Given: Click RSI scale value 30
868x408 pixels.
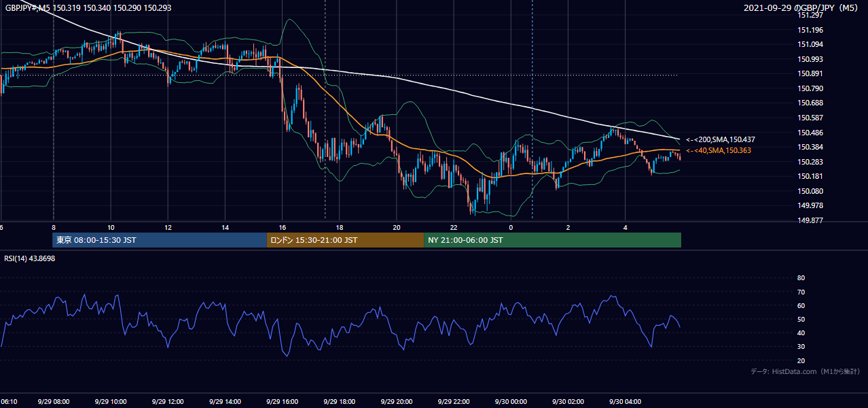Looking at the screenshot, I should [801, 347].
